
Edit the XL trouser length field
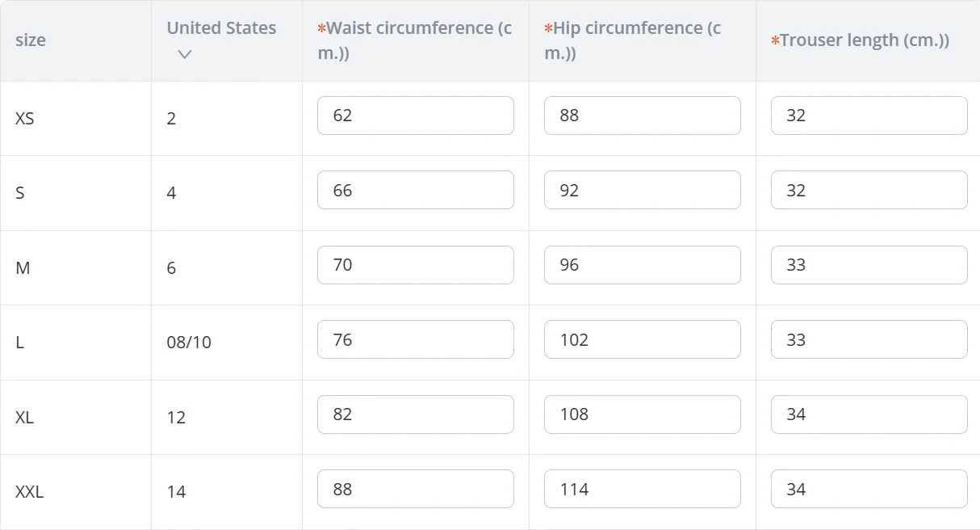click(x=869, y=414)
